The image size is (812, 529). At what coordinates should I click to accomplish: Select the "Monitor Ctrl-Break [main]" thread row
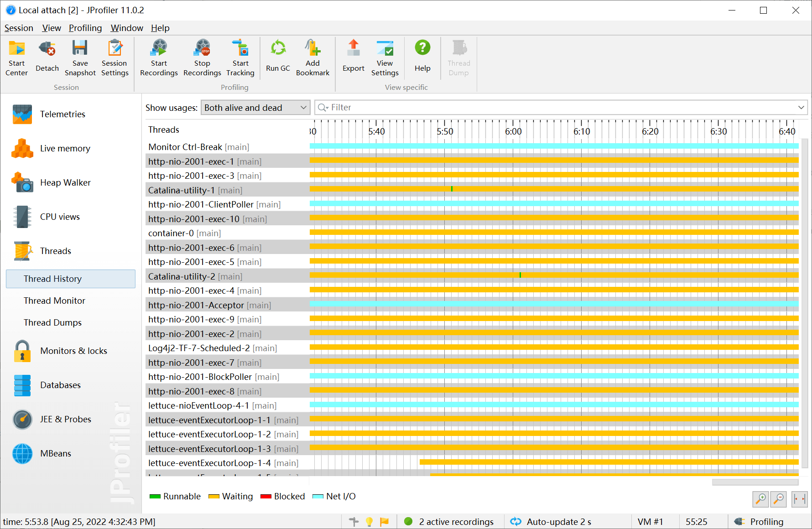[x=472, y=147]
